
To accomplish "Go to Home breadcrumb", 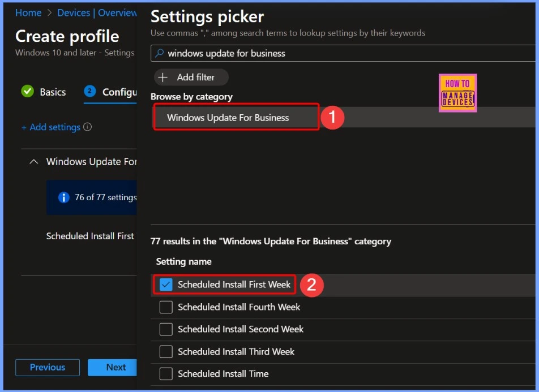I will coord(28,12).
